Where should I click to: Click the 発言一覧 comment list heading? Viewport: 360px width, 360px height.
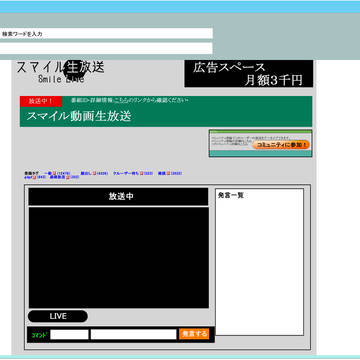pyautogui.click(x=231, y=196)
